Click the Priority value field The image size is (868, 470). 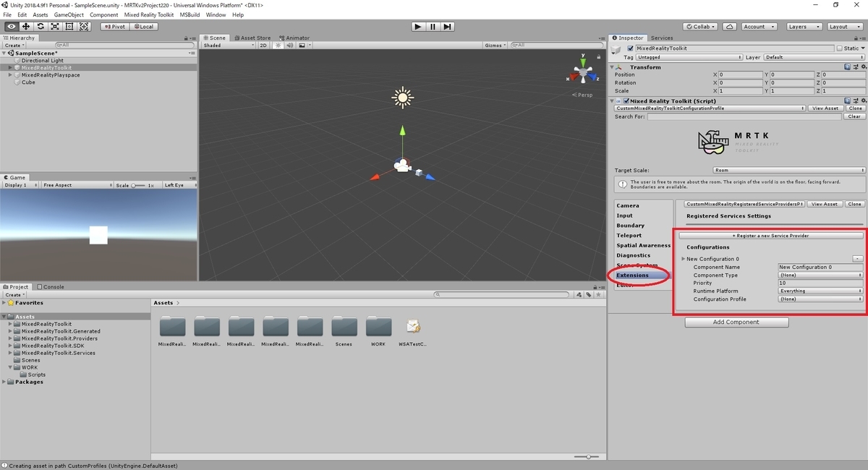pos(820,283)
